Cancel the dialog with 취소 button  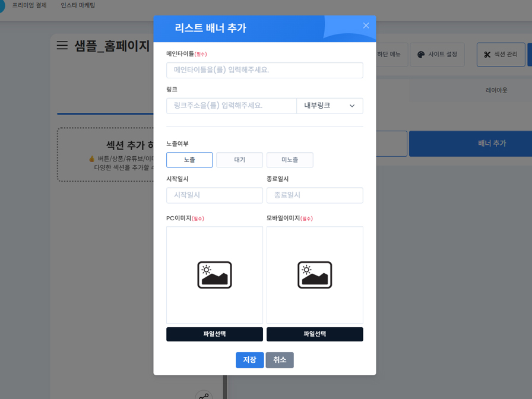tap(279, 360)
